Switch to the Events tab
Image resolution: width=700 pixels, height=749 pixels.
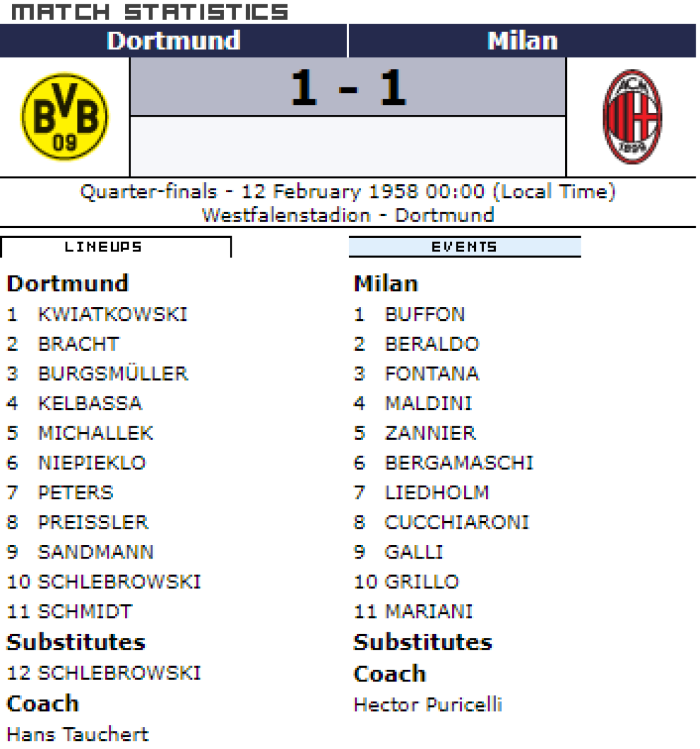(465, 247)
